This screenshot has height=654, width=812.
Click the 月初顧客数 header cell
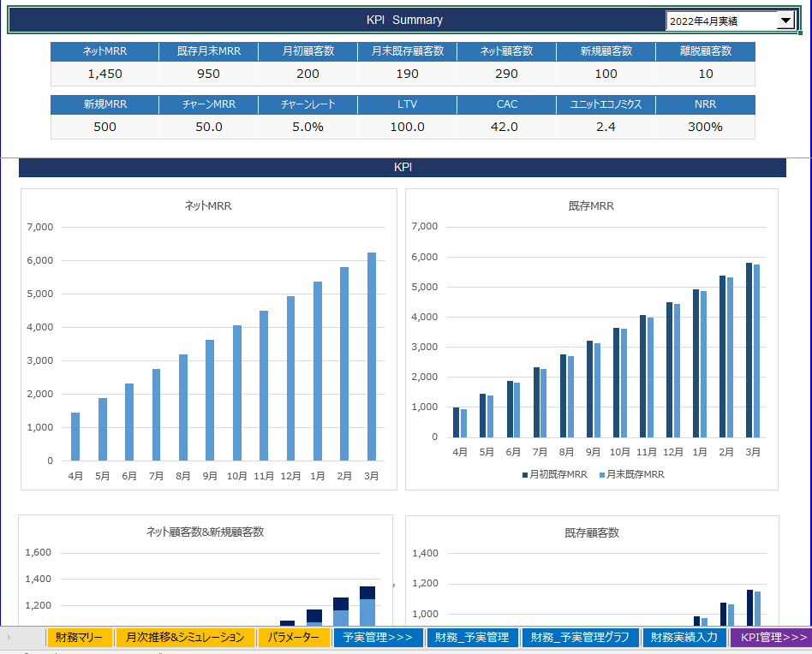[x=308, y=51]
